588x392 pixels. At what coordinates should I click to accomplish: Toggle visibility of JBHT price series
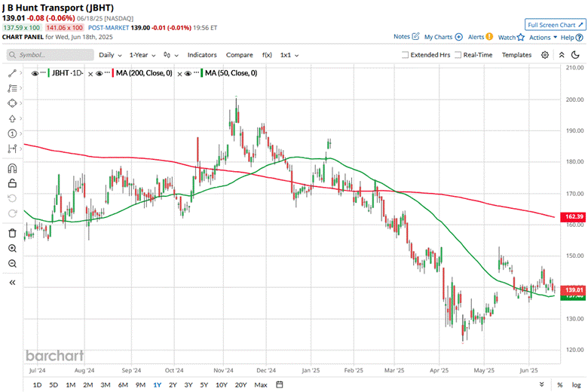point(35,74)
